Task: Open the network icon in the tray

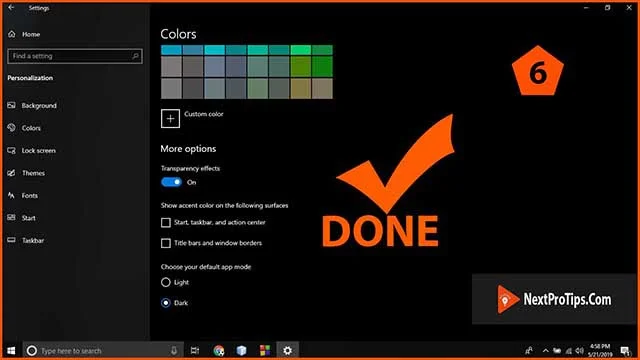Action: (x=569, y=351)
